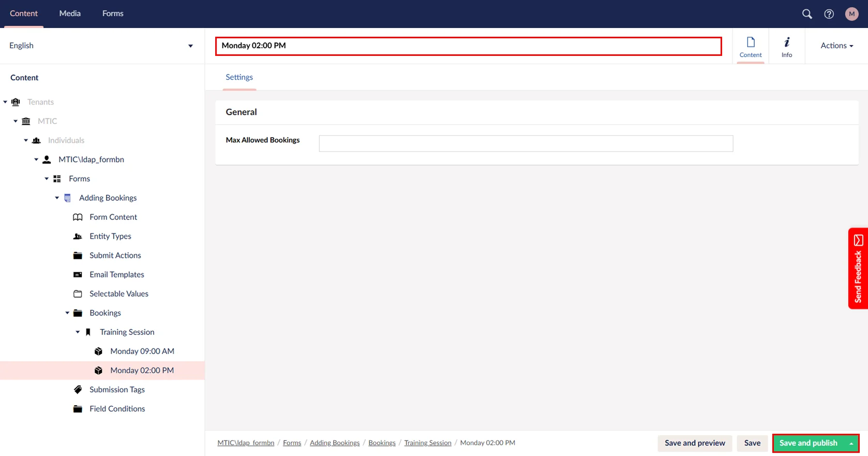Viewport: 868px width, 456px height.
Task: Collapse the Training Session tree node
Action: point(78,332)
